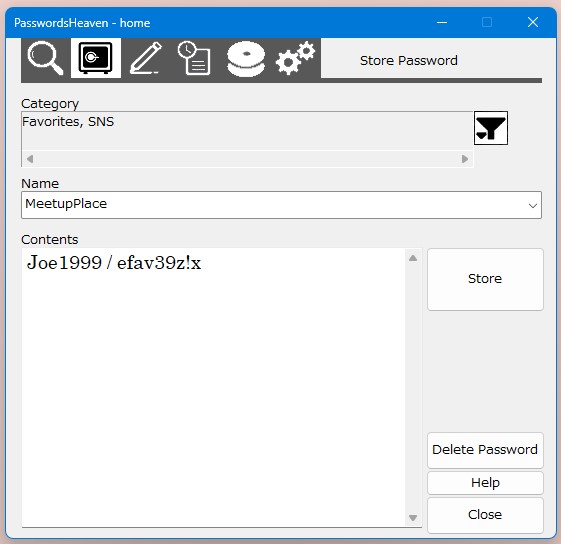The image size is (561, 544).
Task: Minimize the PasswordsHeaven window
Action: click(442, 23)
